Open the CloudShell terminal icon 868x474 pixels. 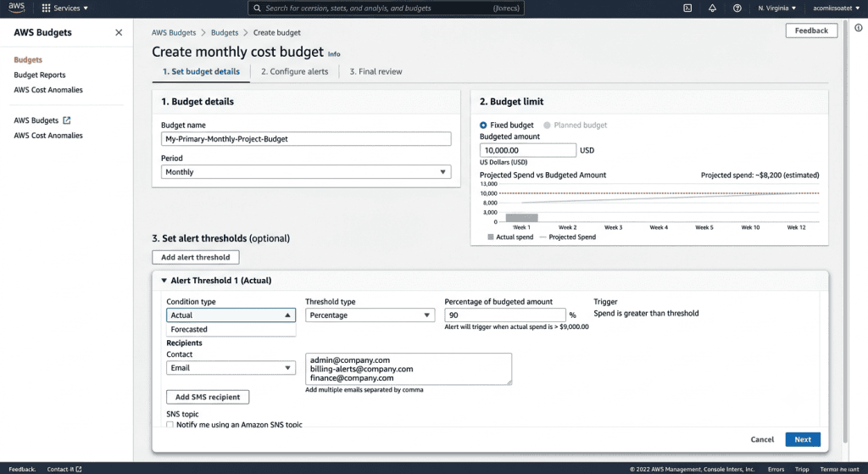[x=687, y=8]
